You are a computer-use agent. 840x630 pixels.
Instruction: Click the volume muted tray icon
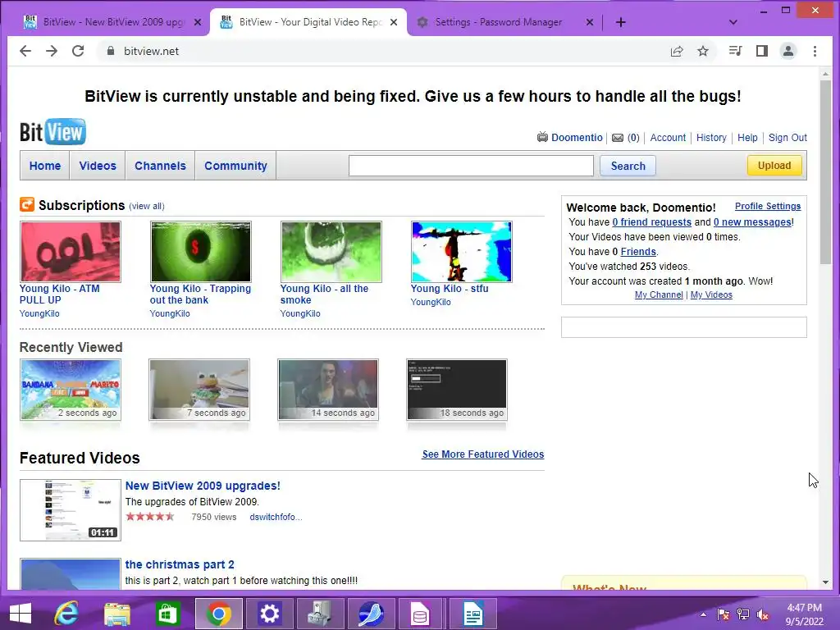pos(762,614)
